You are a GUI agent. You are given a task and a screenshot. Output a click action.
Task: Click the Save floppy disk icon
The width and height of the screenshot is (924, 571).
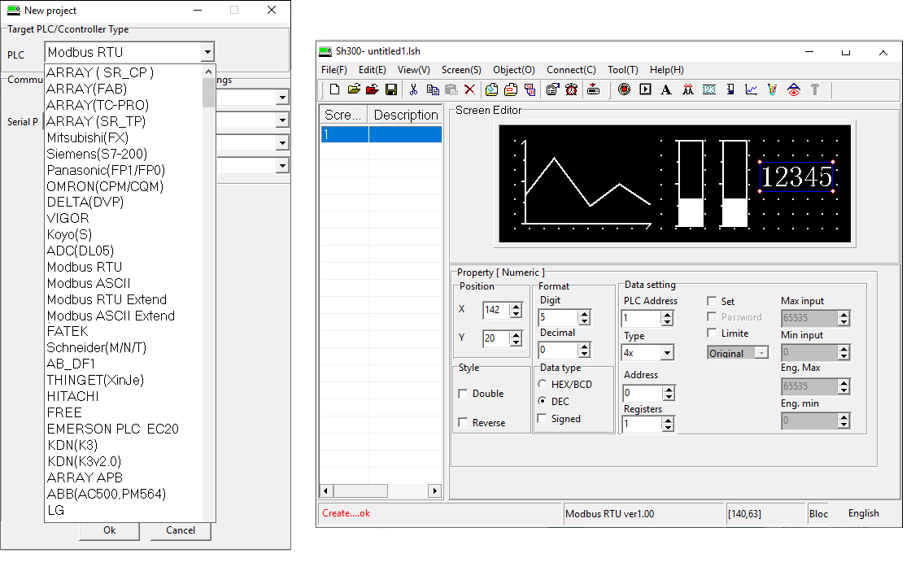(390, 89)
